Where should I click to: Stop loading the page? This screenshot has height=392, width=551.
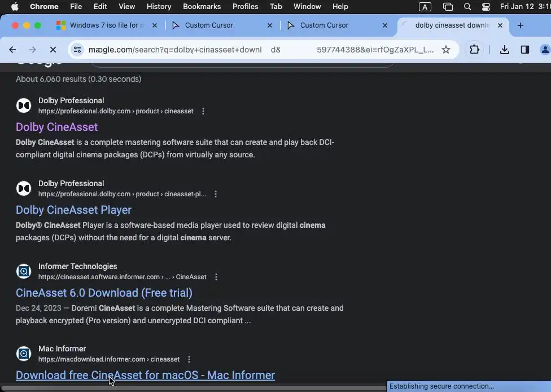53,50
